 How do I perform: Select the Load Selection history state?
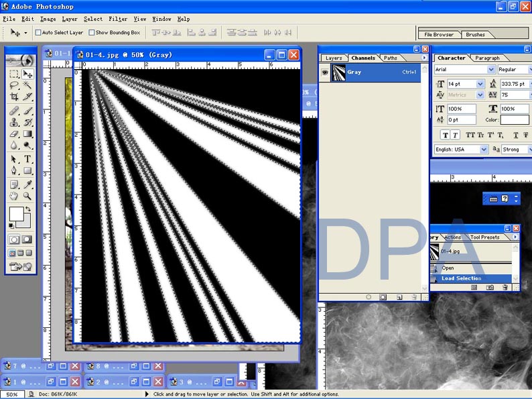click(x=471, y=278)
